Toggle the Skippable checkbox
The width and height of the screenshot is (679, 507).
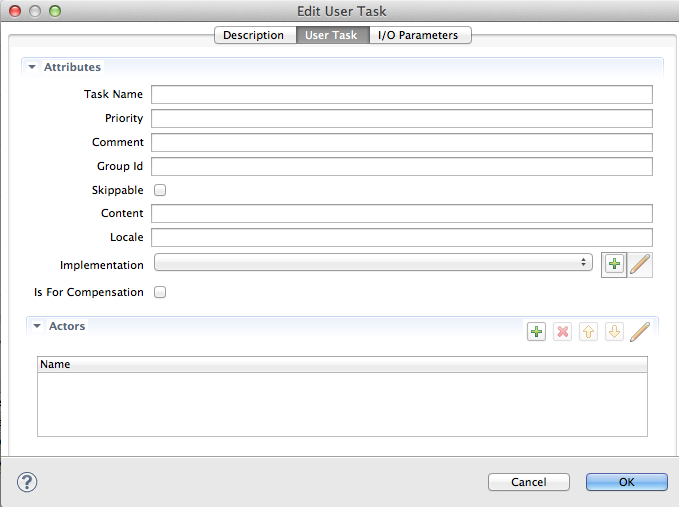tap(160, 190)
